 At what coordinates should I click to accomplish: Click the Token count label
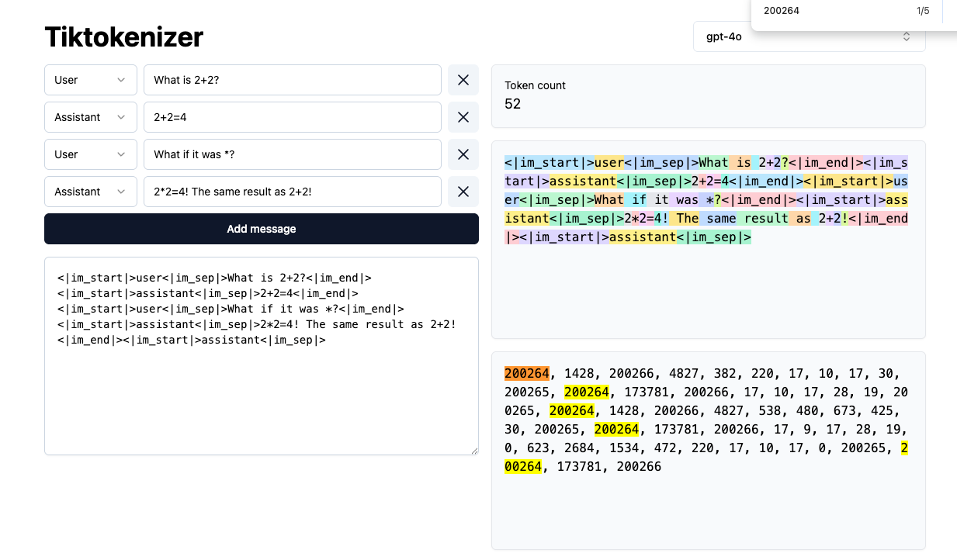pyautogui.click(x=536, y=85)
